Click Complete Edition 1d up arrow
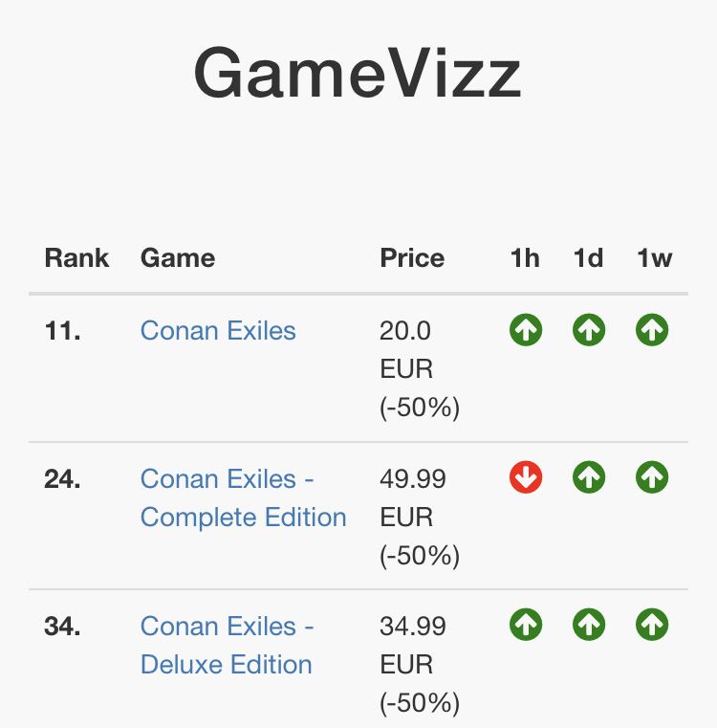 point(589,478)
